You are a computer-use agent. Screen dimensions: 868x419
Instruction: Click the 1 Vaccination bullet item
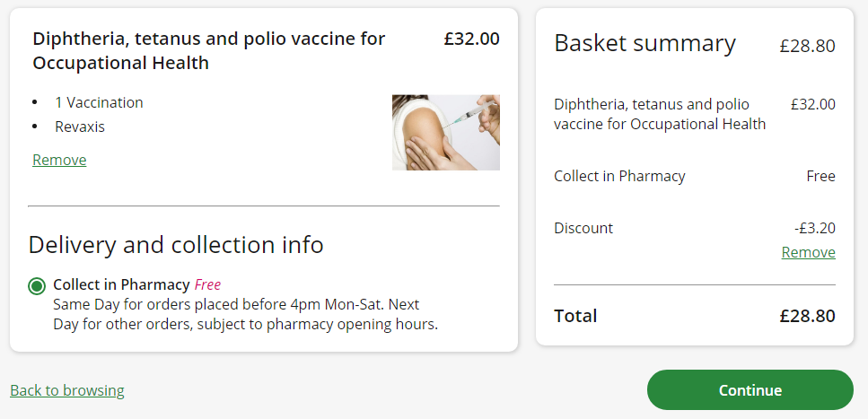(99, 102)
